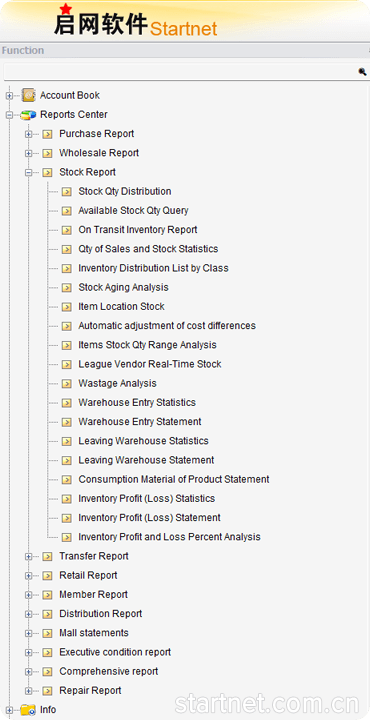
Task: Collapse the Stock Report node
Action: coord(28,172)
